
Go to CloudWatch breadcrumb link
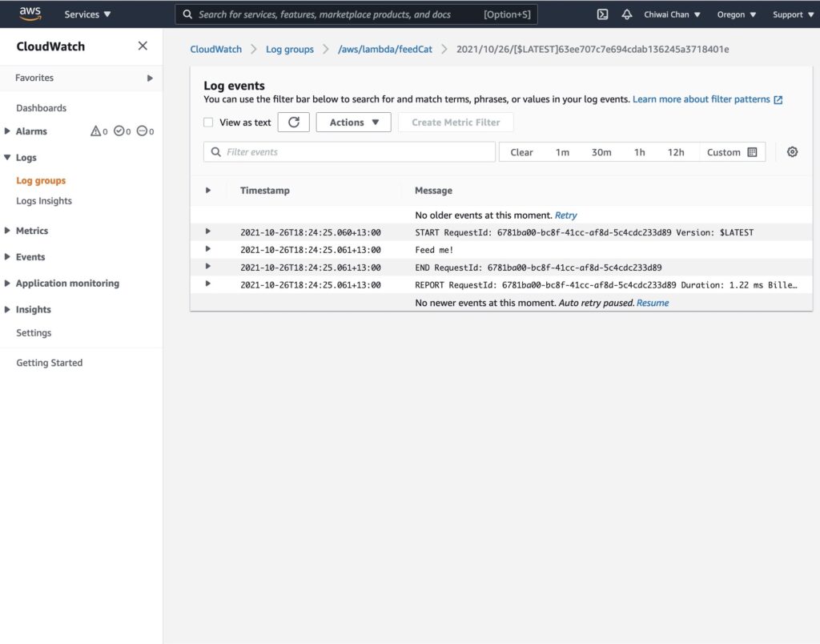pos(216,49)
